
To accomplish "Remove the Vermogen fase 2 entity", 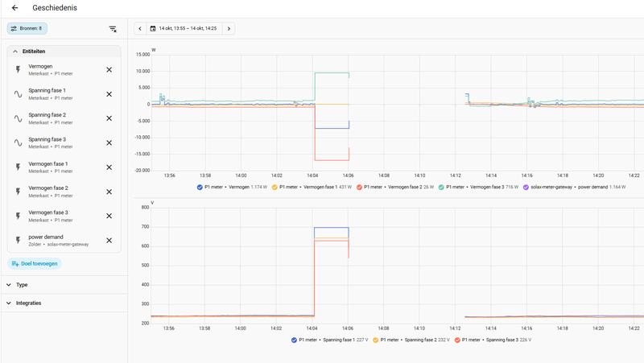I will coord(109,192).
